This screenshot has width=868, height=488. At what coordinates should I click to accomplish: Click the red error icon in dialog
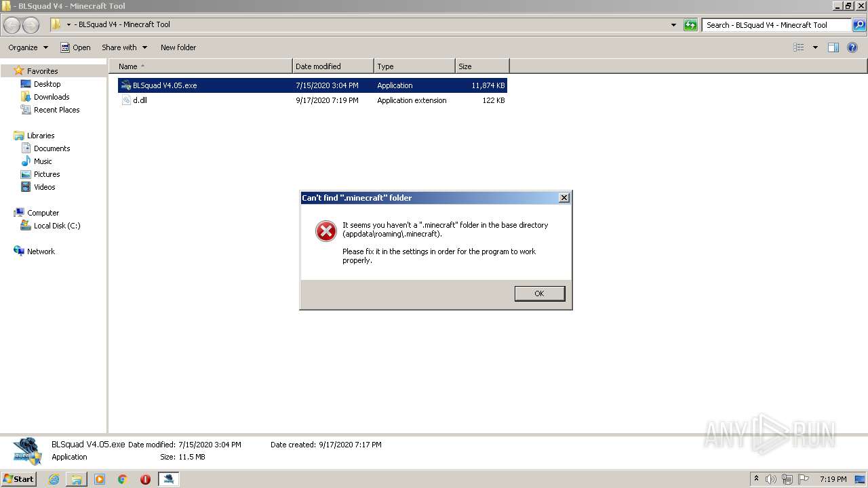(x=326, y=231)
